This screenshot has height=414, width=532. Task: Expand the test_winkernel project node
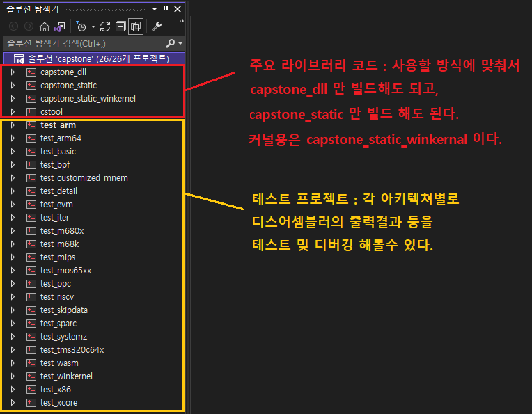pyautogui.click(x=13, y=376)
